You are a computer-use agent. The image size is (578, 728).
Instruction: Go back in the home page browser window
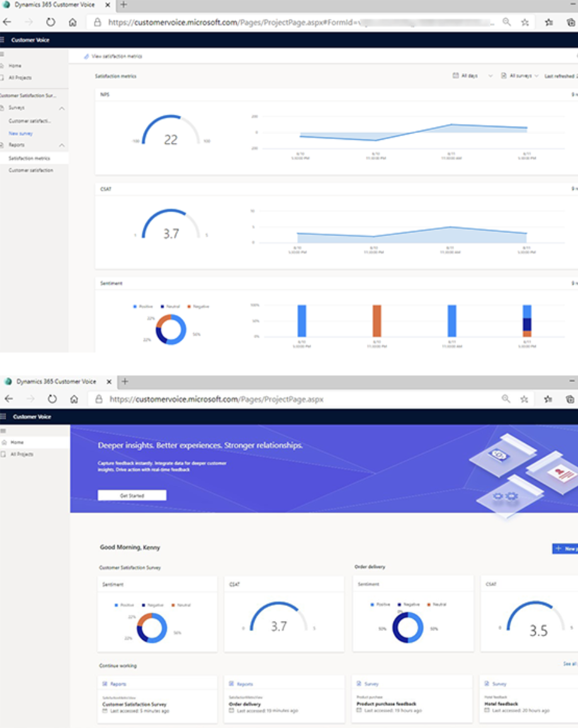[9, 399]
